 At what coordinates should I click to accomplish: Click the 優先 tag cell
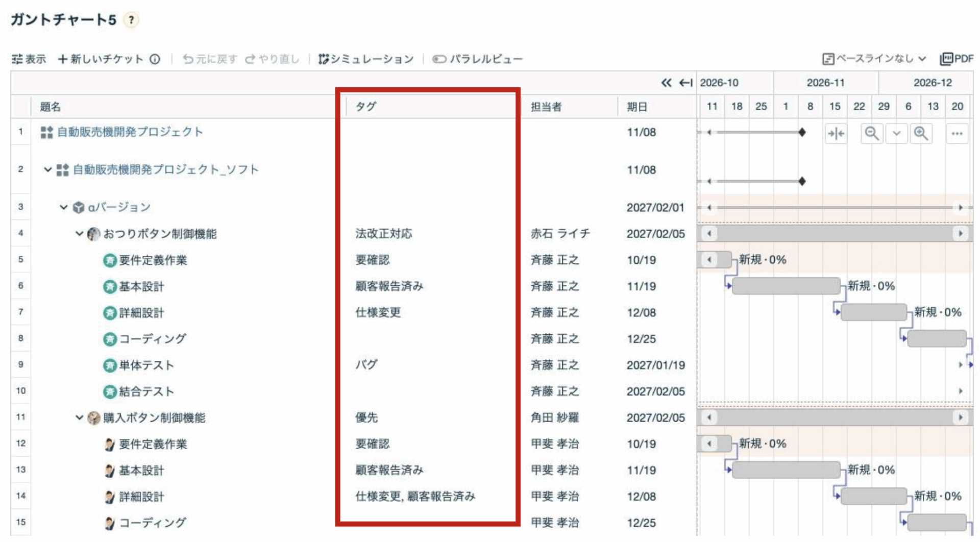(x=366, y=417)
